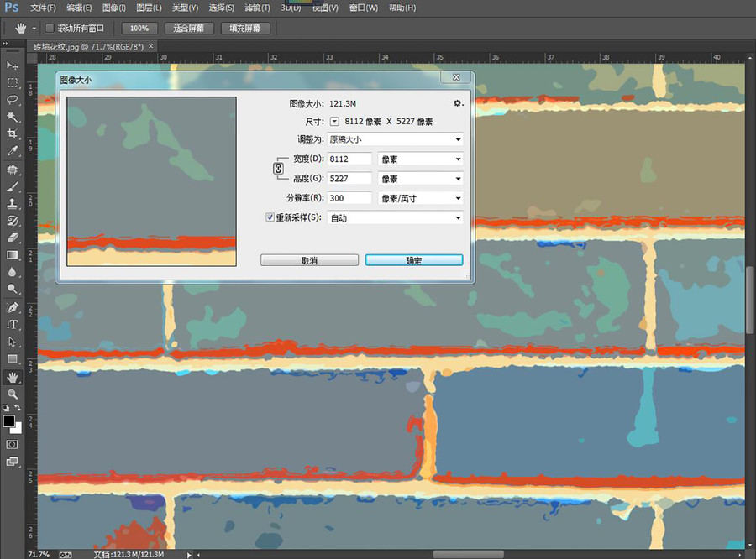
Task: Open the 图像(I) menu
Action: tap(114, 8)
